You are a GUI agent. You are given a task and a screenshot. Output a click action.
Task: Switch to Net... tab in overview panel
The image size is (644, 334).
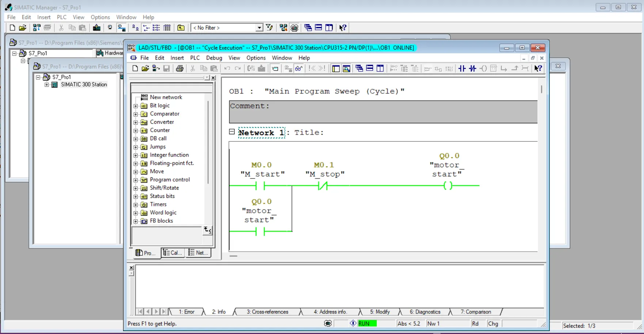coord(198,252)
